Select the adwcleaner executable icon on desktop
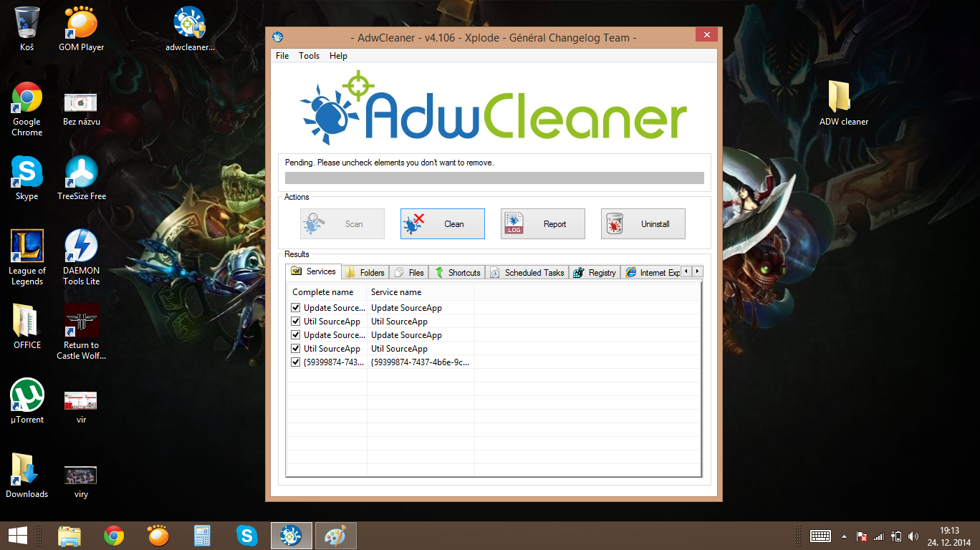Viewport: 980px width, 550px height. click(x=190, y=29)
